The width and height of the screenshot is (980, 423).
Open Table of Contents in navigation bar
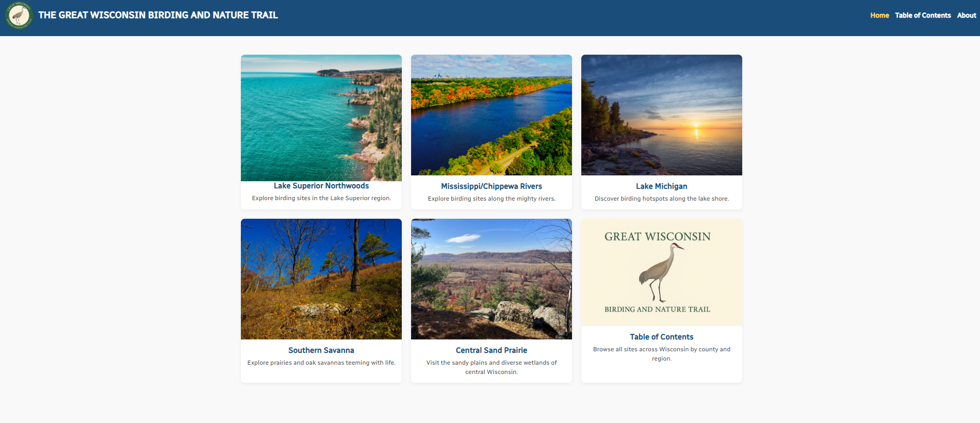coord(923,15)
